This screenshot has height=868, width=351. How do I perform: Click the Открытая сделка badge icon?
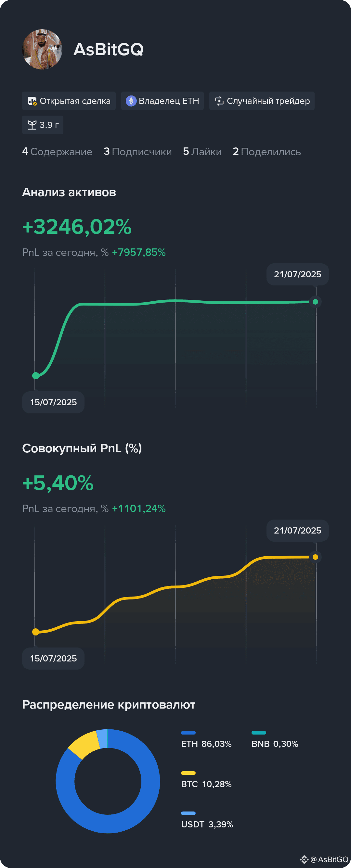click(32, 101)
